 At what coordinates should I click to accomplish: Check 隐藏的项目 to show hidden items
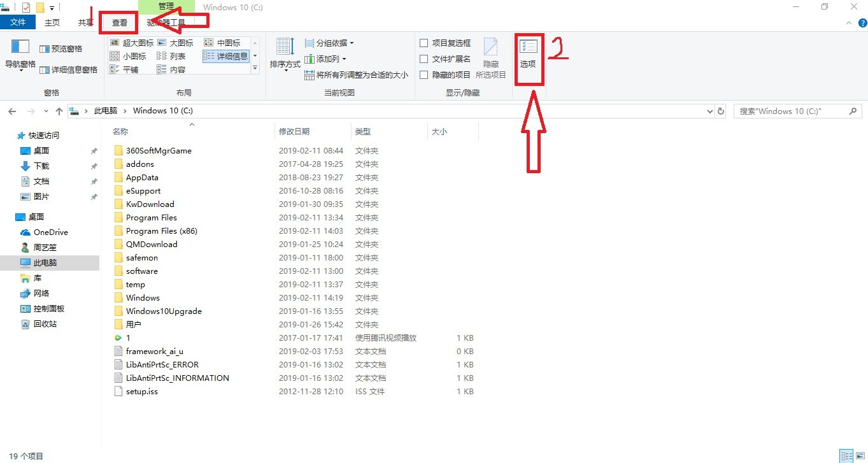coord(424,74)
